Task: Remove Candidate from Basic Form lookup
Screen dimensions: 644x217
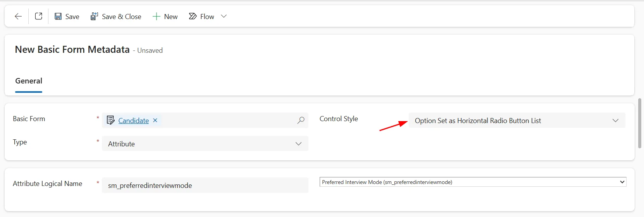Action: coord(155,120)
